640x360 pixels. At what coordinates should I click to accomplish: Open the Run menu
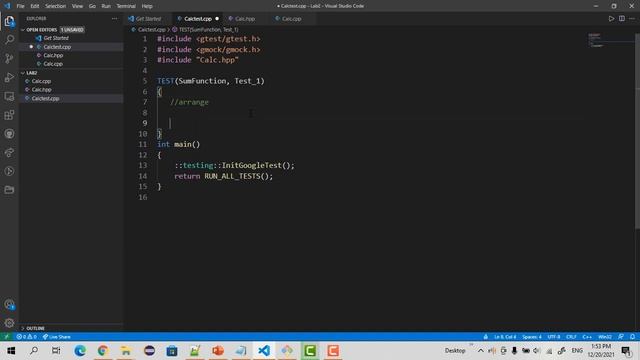click(x=106, y=6)
